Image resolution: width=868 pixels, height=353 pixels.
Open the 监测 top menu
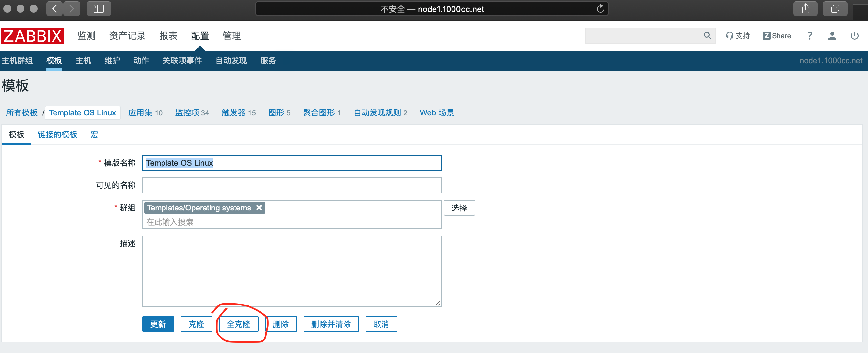pyautogui.click(x=86, y=36)
